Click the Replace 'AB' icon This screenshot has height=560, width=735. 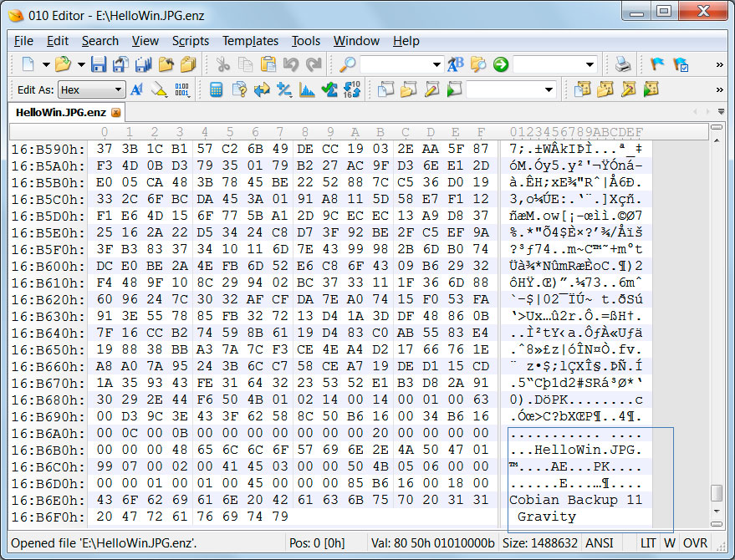click(x=456, y=64)
